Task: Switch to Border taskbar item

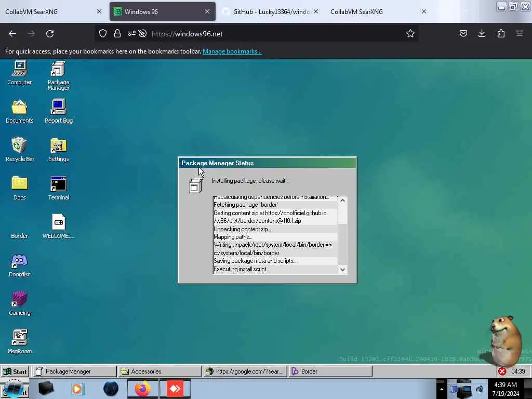Action: click(x=331, y=371)
